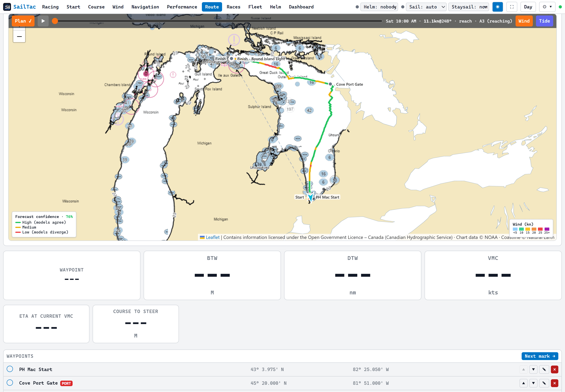Open the settings gear dropdown

(547, 7)
